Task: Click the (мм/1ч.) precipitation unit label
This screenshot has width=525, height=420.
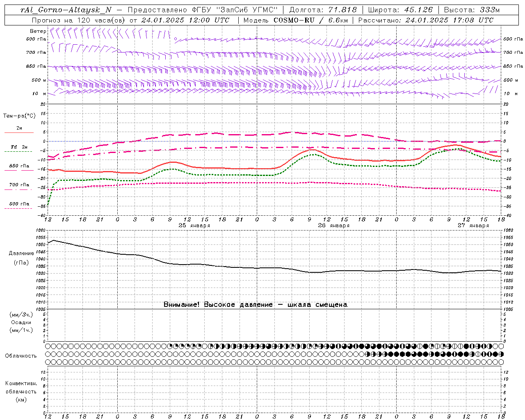Action: click(x=21, y=330)
